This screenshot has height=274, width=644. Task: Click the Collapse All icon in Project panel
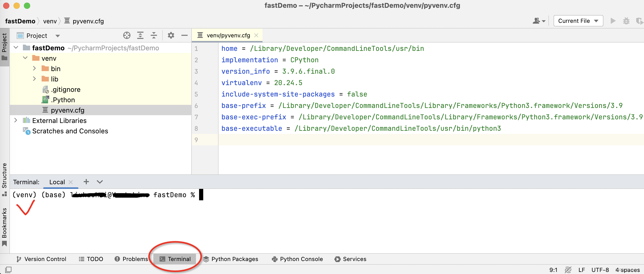tap(154, 35)
